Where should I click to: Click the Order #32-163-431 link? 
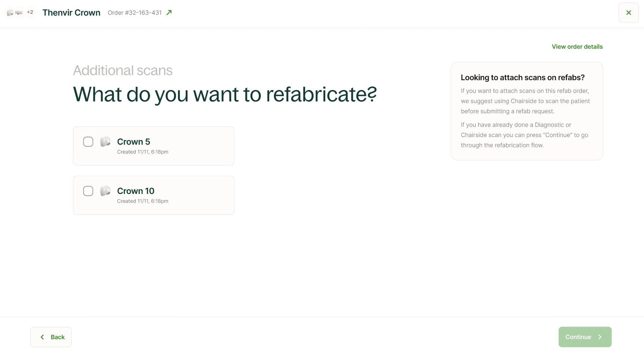pos(134,13)
